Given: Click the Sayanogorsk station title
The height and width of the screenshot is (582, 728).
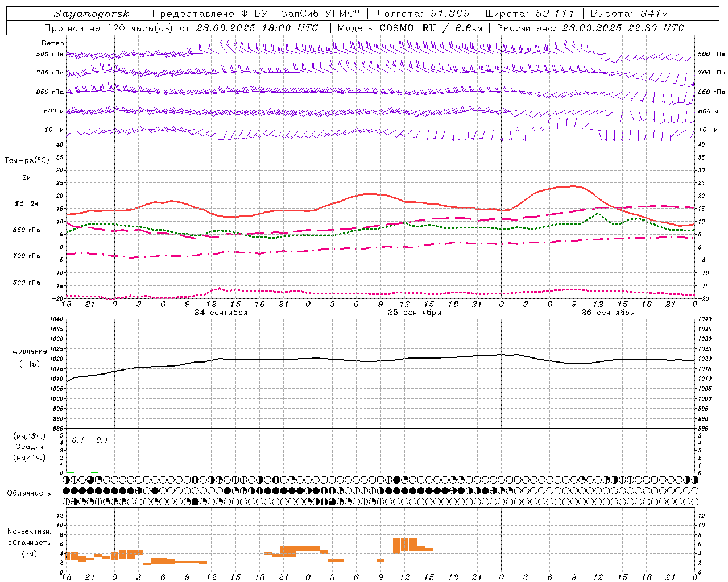Looking at the screenshot, I should click(x=92, y=14).
